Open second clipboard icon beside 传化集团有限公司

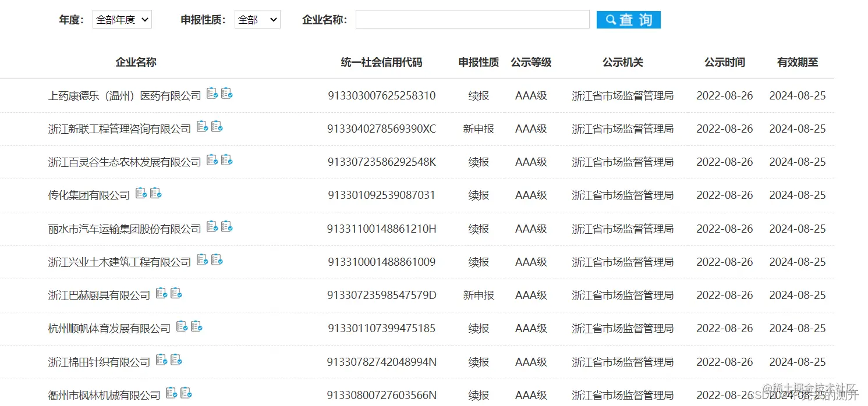click(156, 193)
